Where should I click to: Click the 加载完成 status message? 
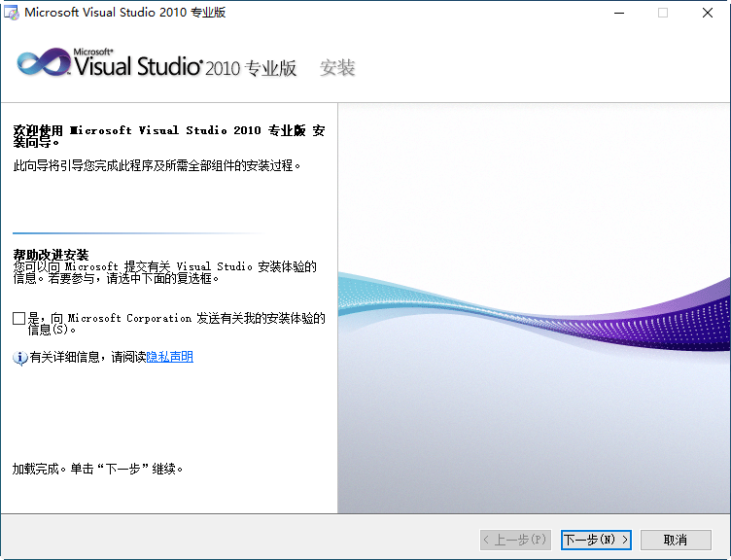98,469
